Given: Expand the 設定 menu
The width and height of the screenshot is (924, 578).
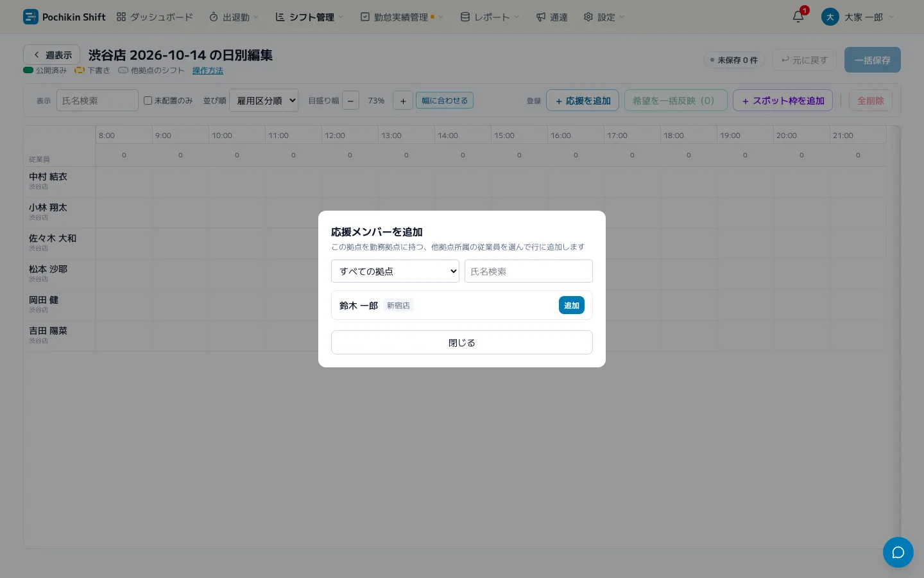Looking at the screenshot, I should point(604,17).
